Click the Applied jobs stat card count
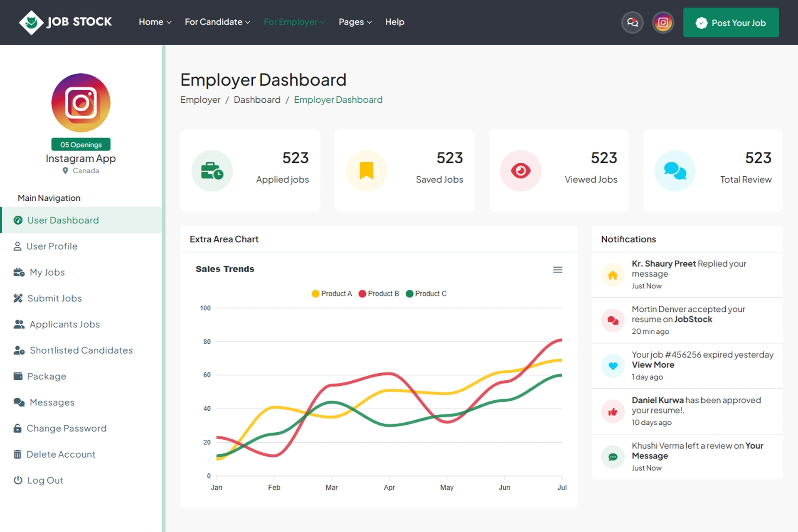Viewport: 798px width, 532px height. [x=296, y=158]
